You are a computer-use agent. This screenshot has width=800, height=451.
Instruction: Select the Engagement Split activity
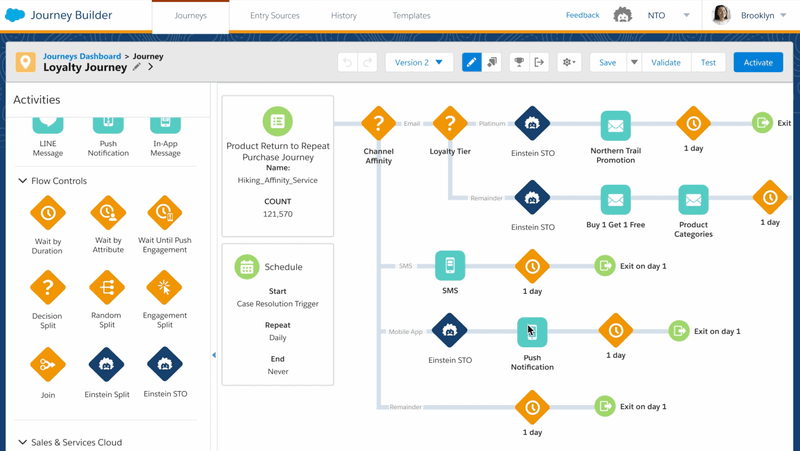pos(165,288)
